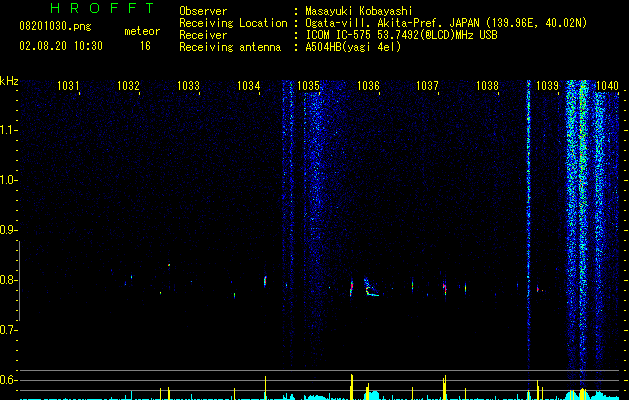Image resolution: width=629 pixels, height=400 pixels.
Task: Click the 1.0 kHz frequency label
Action: click(8, 180)
